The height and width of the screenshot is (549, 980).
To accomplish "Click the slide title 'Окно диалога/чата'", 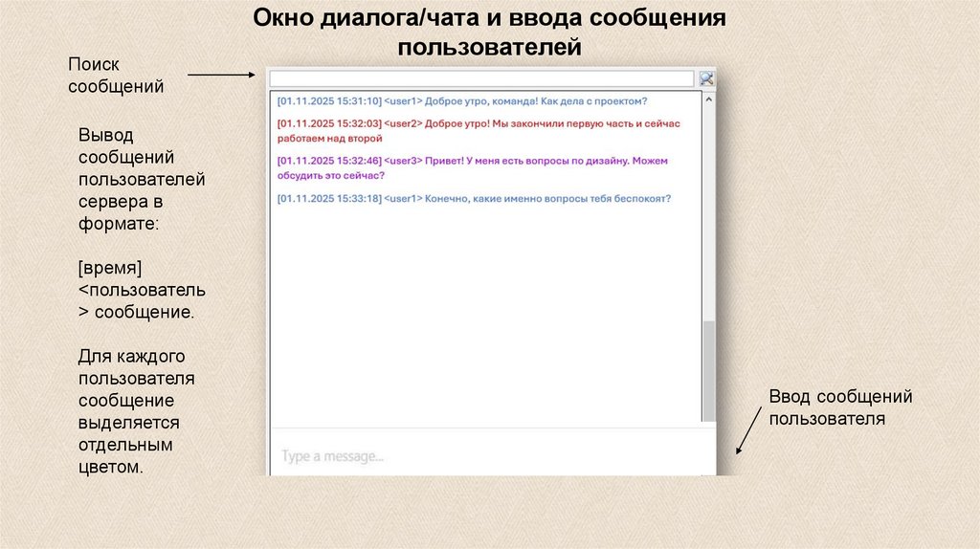I will 489,32.
